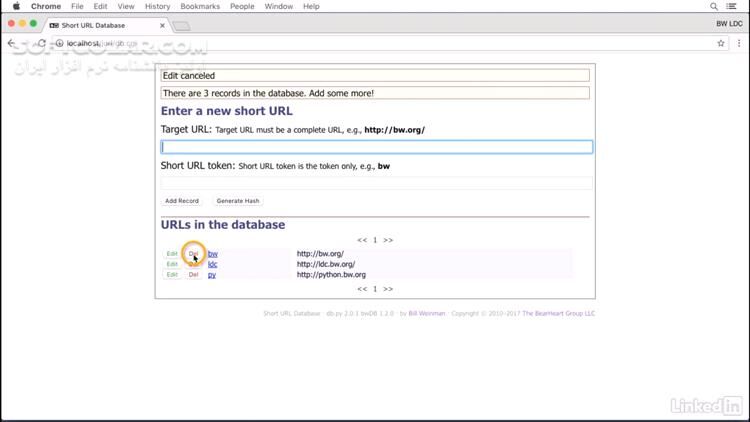Click the Add Record button
Screen dimensions: 750x422
[182, 201]
